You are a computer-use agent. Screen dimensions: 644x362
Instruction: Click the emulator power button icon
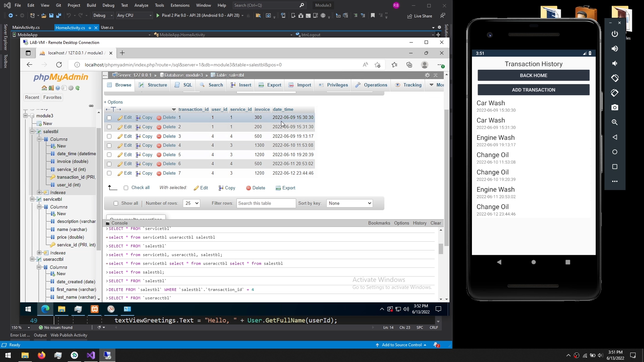point(614,34)
